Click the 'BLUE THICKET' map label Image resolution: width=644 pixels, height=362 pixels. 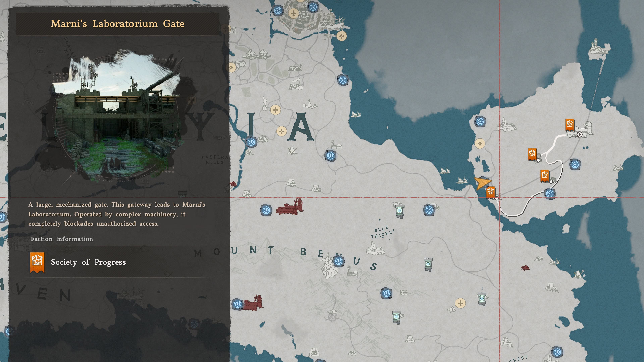pos(383,232)
